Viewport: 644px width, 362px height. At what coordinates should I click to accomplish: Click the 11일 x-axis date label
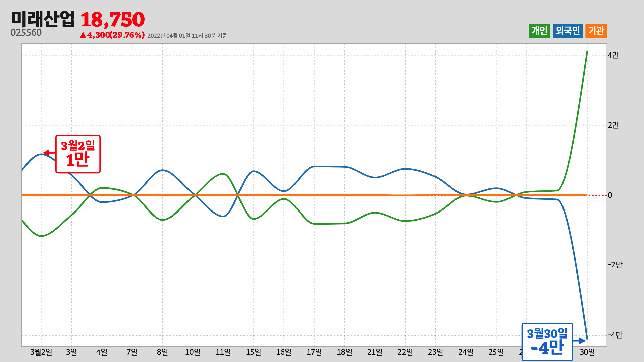(223, 352)
